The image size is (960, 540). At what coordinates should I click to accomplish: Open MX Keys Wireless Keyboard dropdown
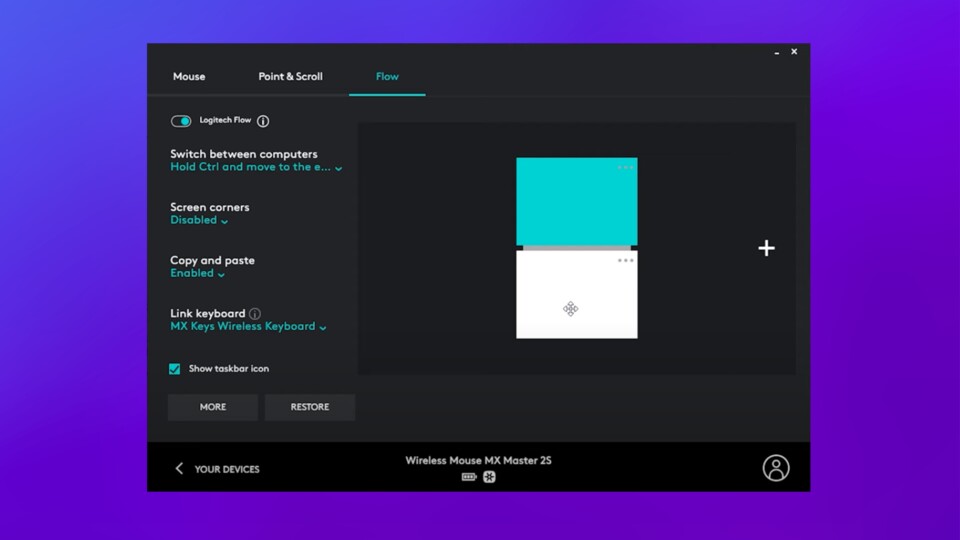pyautogui.click(x=248, y=326)
